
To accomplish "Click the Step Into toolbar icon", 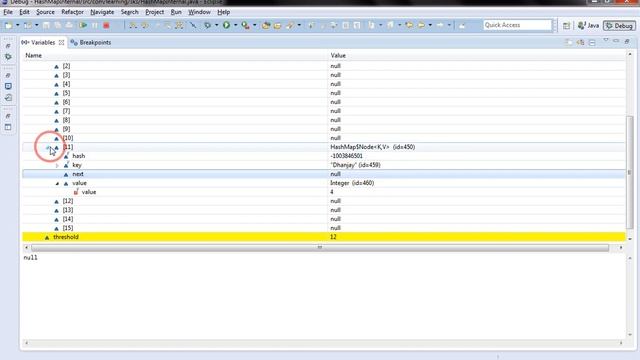I will [133, 25].
